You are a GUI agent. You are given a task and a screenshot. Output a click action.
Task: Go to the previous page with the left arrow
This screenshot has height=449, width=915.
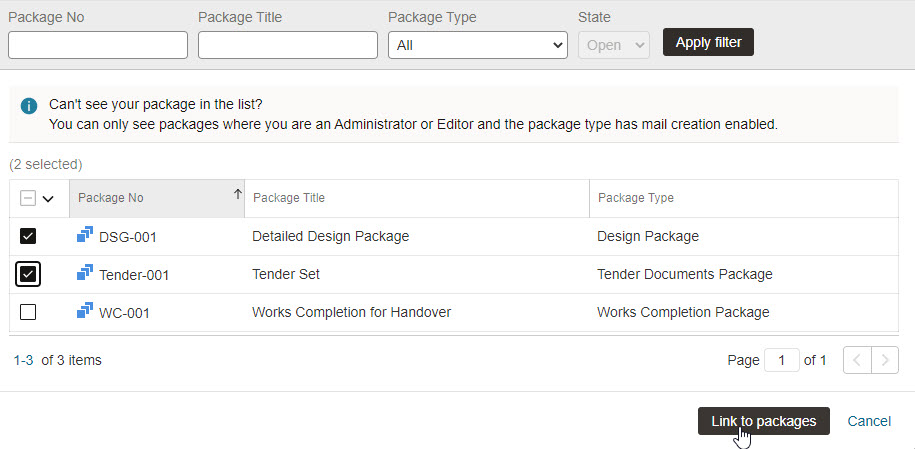[857, 360]
